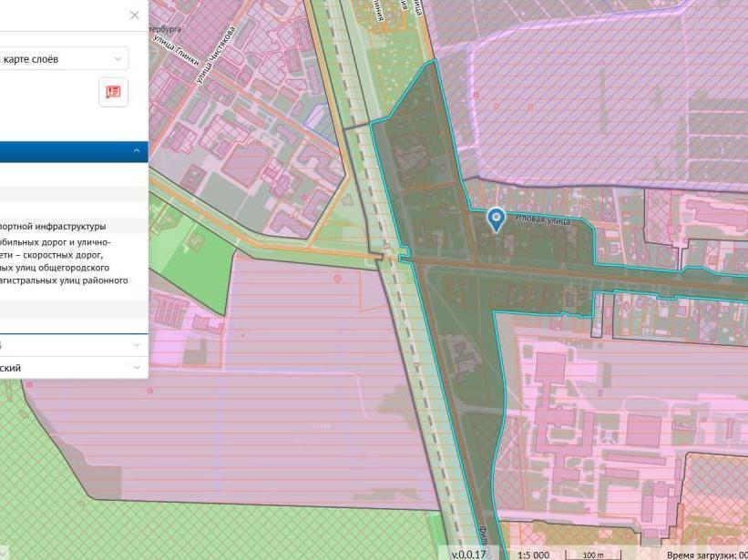Click the version label v.0.0.17

tap(470, 554)
